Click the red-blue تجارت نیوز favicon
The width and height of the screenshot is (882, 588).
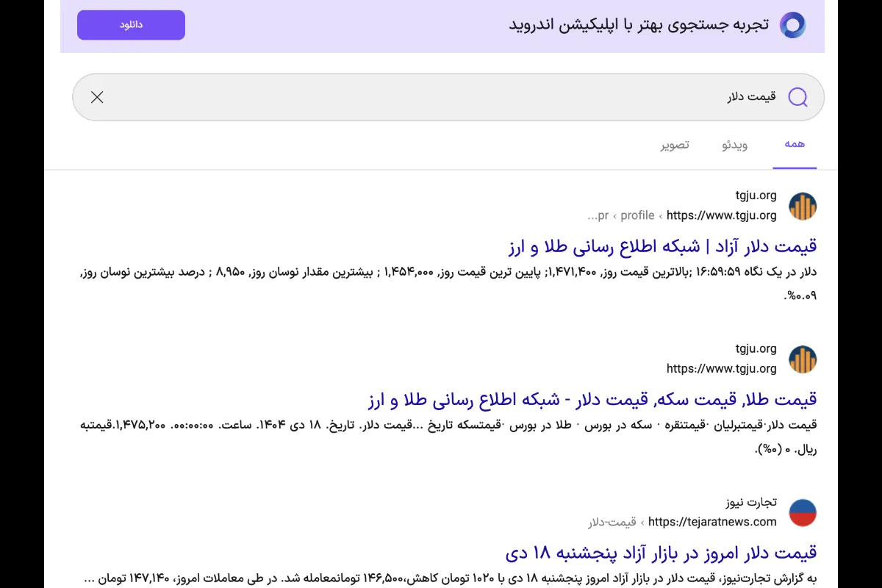click(803, 512)
